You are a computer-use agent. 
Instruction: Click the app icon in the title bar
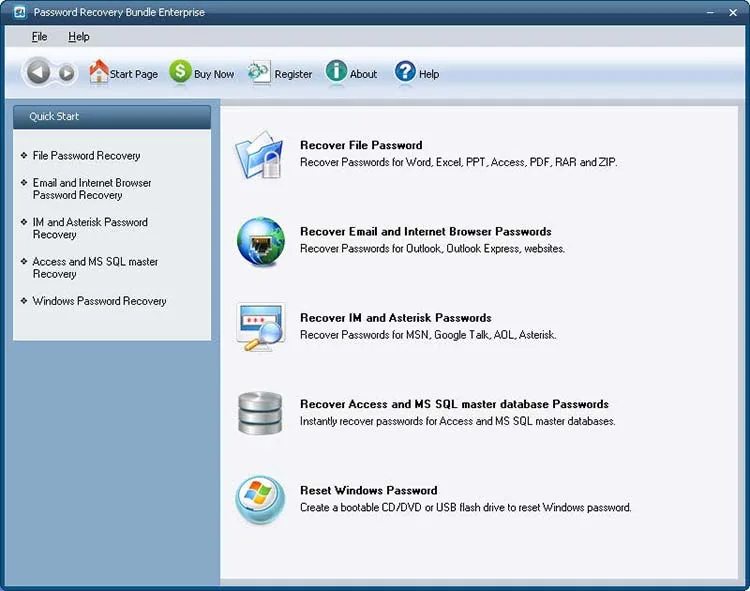tap(20, 12)
